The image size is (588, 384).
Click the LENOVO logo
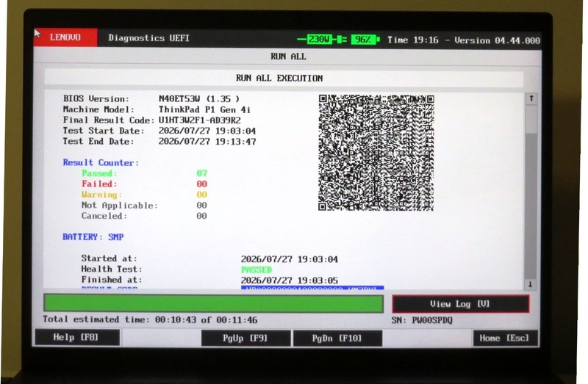coord(65,37)
